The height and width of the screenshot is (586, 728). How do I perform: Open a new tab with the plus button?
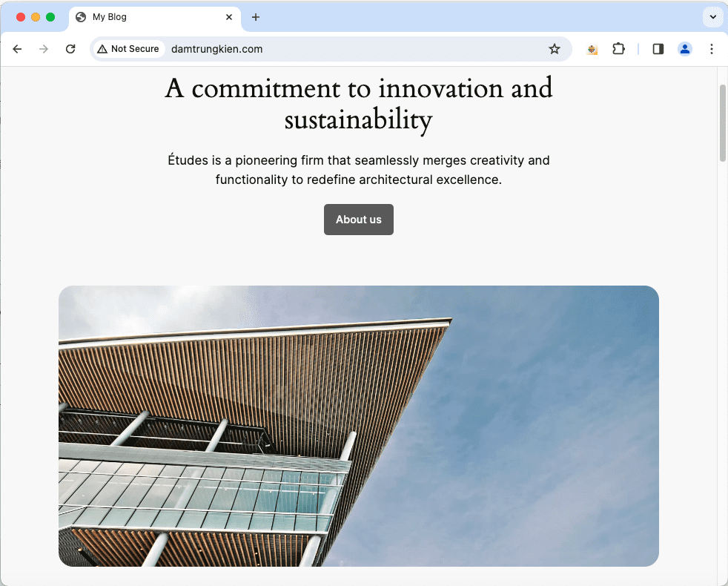[256, 17]
